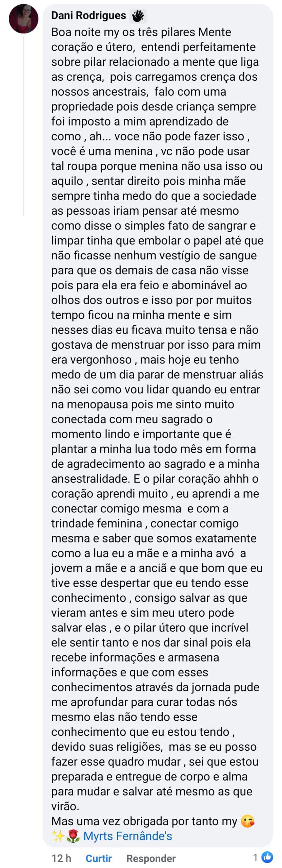
Task: View reactions via the count number 1
Action: point(256,857)
